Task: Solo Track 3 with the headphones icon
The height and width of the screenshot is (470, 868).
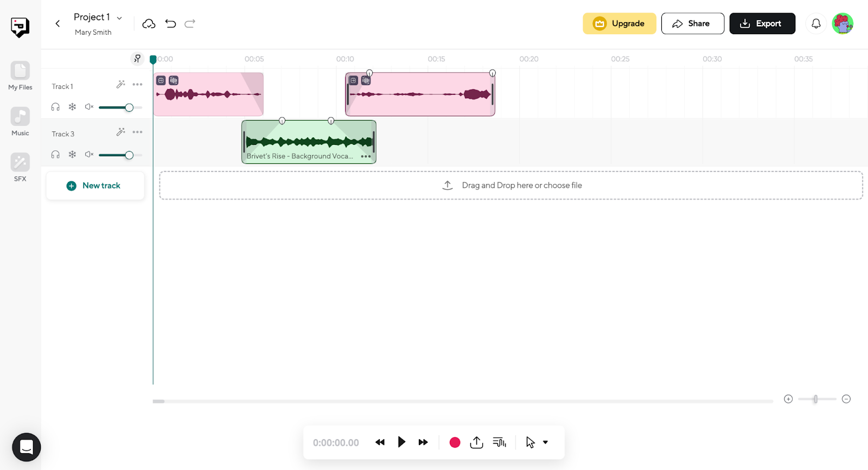Action: pos(55,155)
